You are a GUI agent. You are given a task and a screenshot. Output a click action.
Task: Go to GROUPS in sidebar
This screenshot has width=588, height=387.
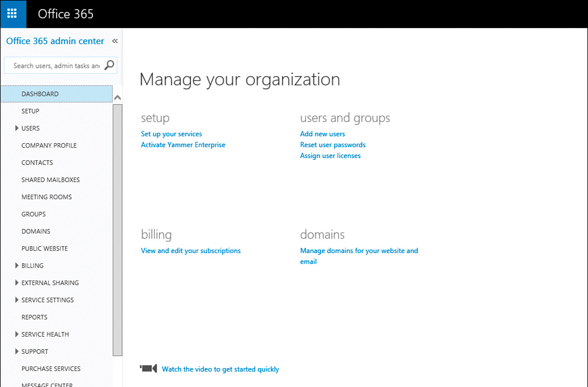click(33, 214)
